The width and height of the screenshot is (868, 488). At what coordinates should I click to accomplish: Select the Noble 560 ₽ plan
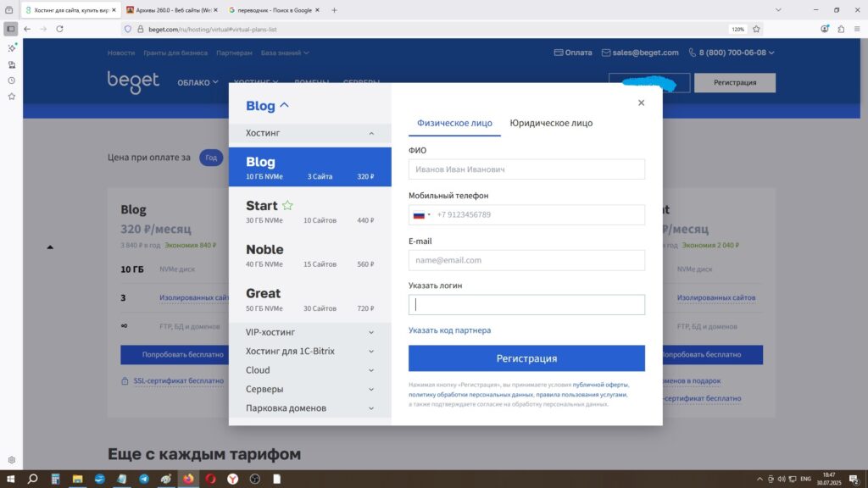(x=310, y=256)
